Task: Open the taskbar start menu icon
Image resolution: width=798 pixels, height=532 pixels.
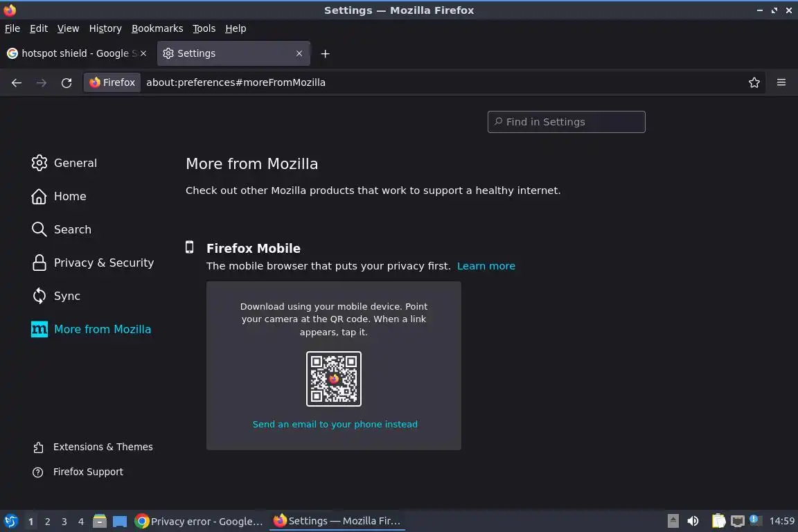Action: pos(10,521)
